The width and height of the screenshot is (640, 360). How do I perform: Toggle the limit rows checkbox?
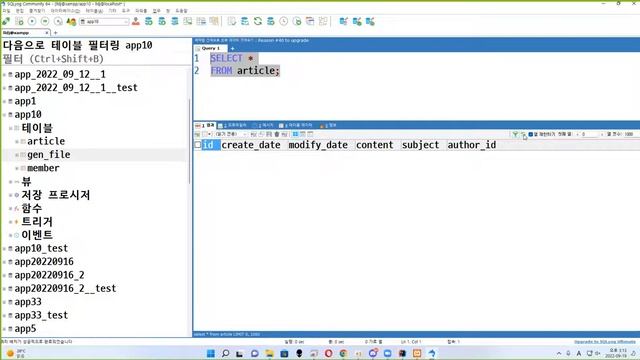[531, 134]
